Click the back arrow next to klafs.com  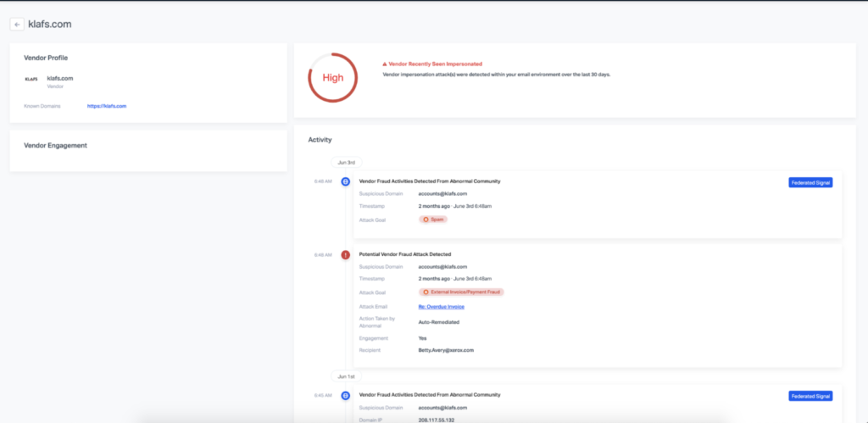point(17,25)
